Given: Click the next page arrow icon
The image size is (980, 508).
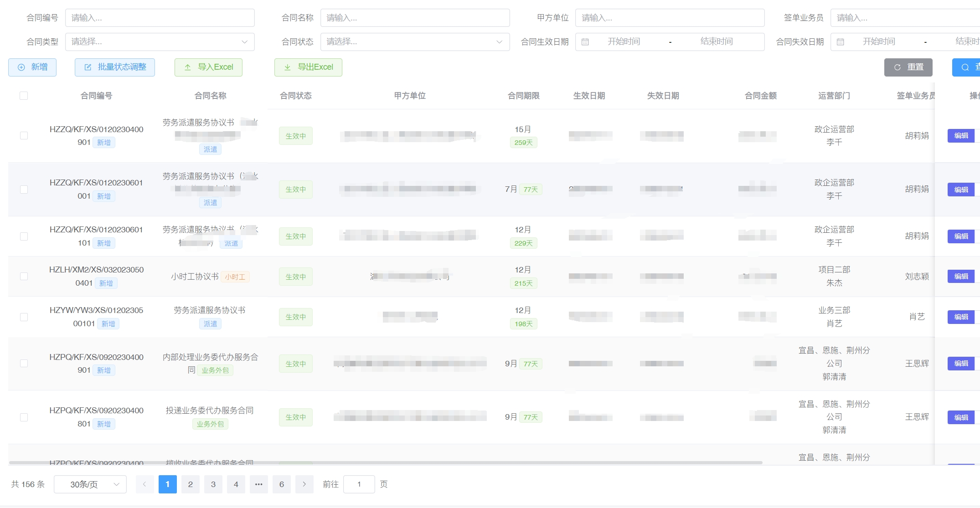Looking at the screenshot, I should click(x=304, y=484).
